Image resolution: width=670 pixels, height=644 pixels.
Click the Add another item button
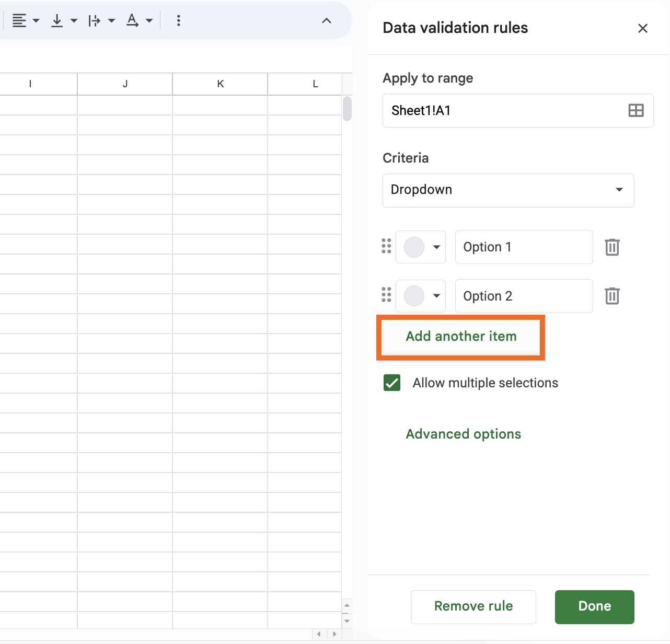coord(461,337)
